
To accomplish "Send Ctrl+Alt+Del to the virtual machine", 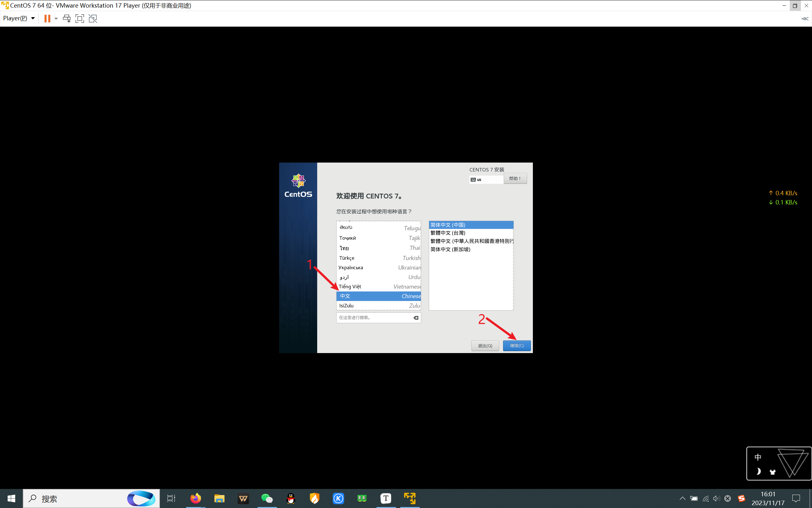I will pyautogui.click(x=67, y=18).
